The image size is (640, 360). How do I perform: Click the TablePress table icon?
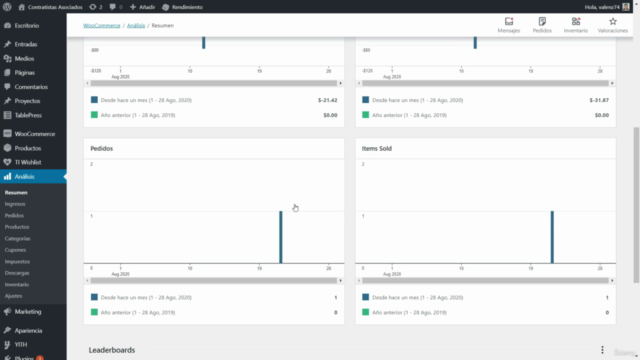(x=7, y=115)
